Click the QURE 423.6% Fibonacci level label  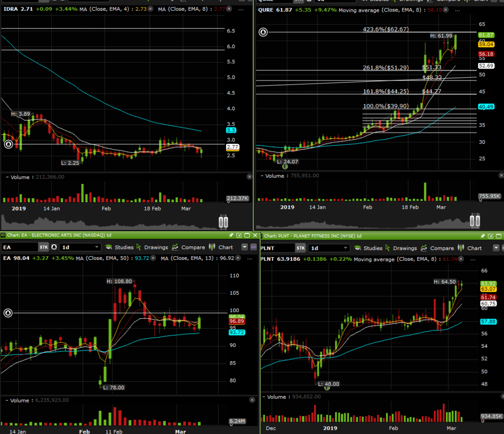[x=386, y=29]
